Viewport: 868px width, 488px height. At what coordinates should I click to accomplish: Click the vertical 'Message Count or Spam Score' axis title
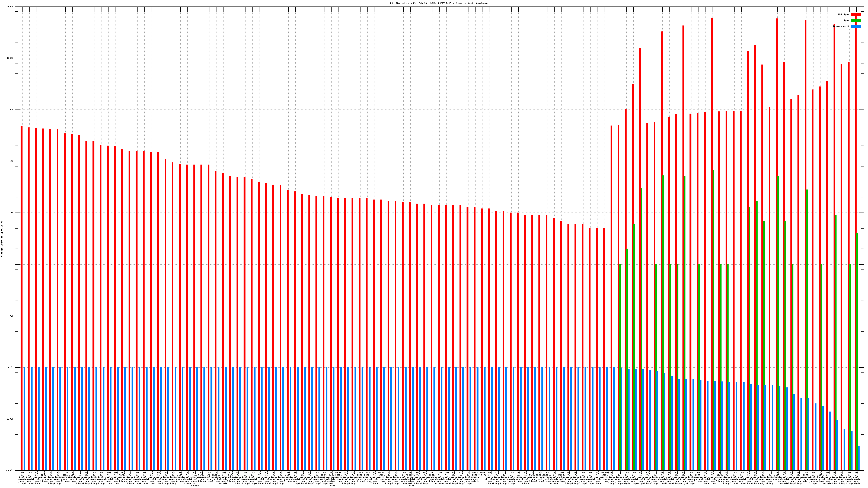[2, 239]
